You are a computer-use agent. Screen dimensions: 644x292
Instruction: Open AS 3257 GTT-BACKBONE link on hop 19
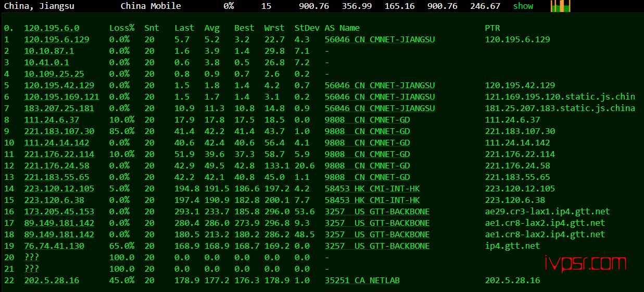(x=377, y=246)
